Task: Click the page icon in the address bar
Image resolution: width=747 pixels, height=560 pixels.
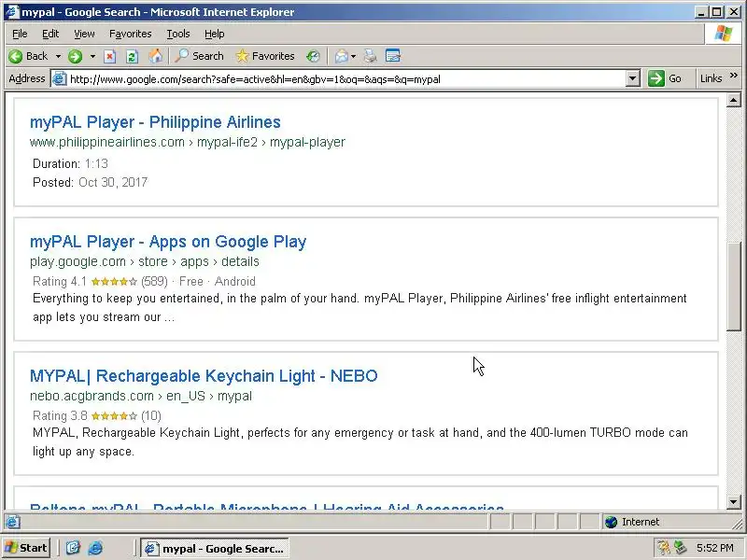Action: 59,78
